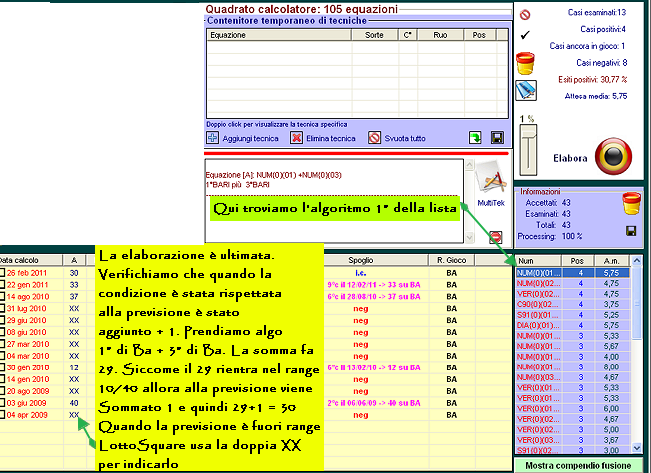Click the Svuota tutto prohibition icon

374,137
